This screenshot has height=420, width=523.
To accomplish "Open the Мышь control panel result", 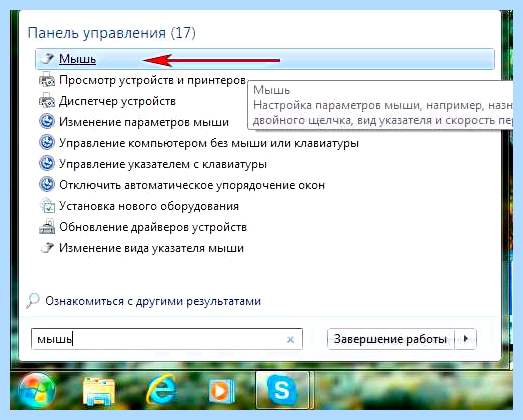I will (x=265, y=59).
